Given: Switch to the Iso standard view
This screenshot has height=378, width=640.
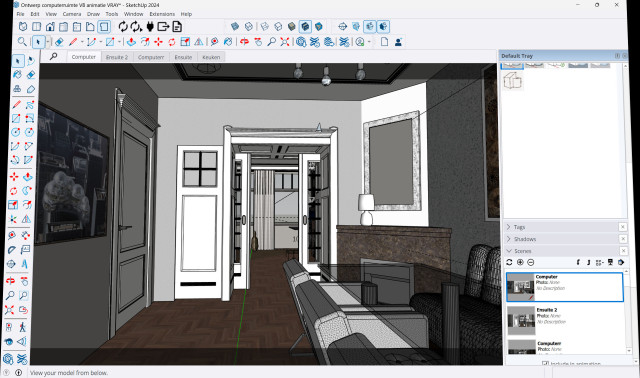Looking at the screenshot, I should click(23, 27).
